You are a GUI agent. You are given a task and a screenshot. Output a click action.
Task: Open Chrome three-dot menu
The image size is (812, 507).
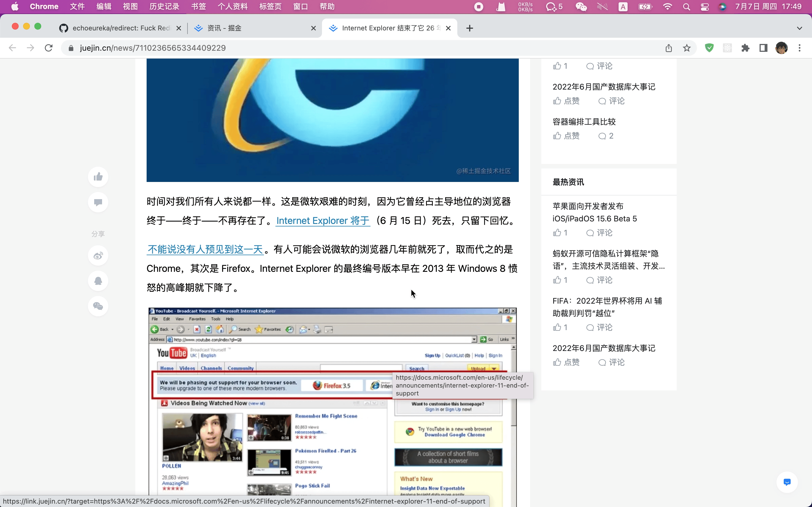800,48
